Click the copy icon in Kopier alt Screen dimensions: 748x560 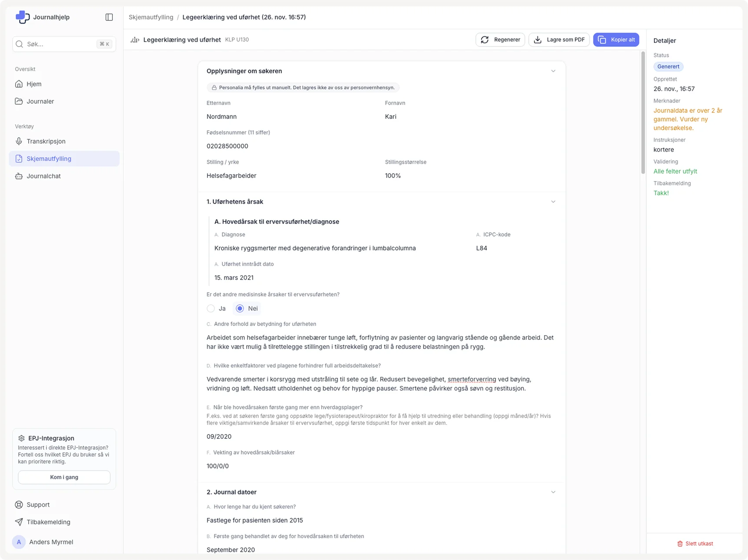tap(602, 40)
